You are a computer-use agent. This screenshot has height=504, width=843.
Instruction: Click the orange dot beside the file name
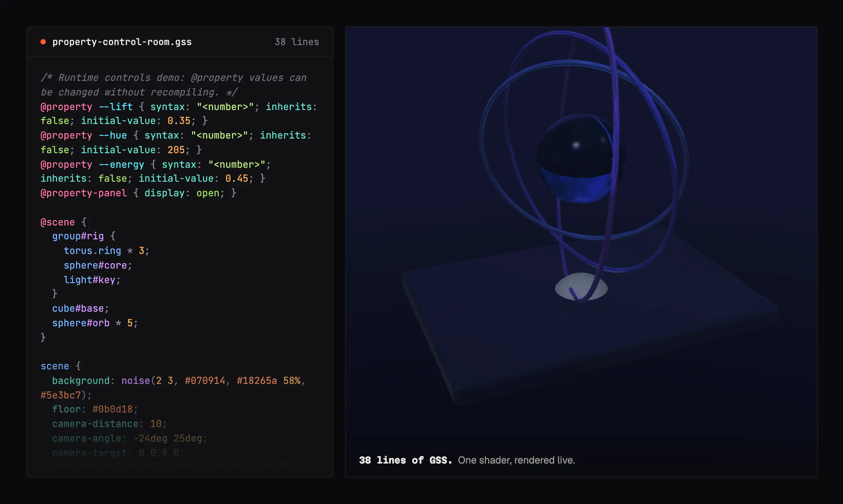pos(43,42)
